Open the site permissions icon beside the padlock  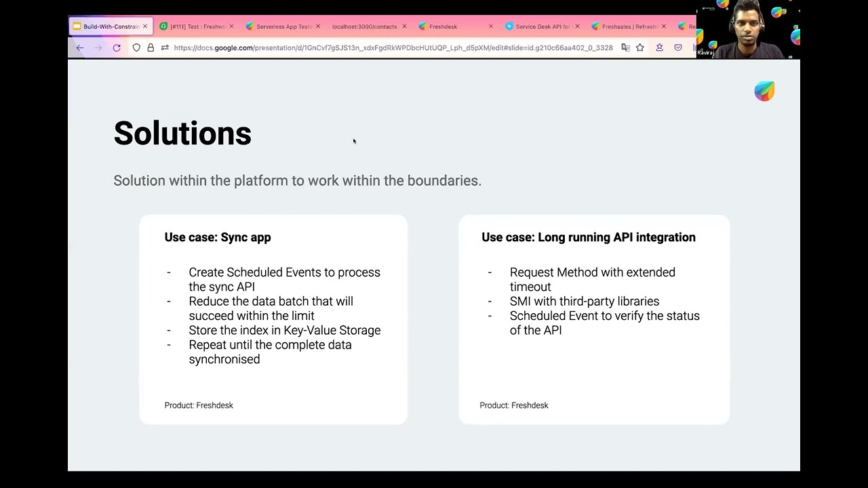tap(165, 47)
